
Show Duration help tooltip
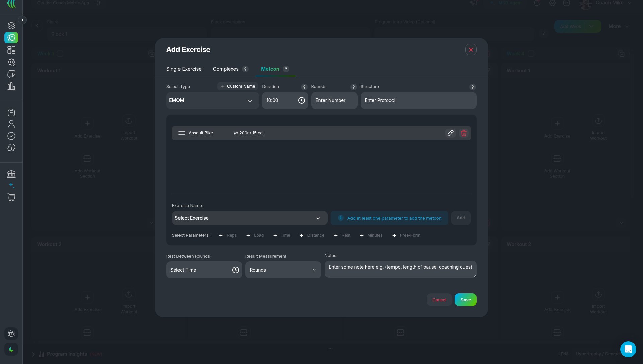point(304,87)
